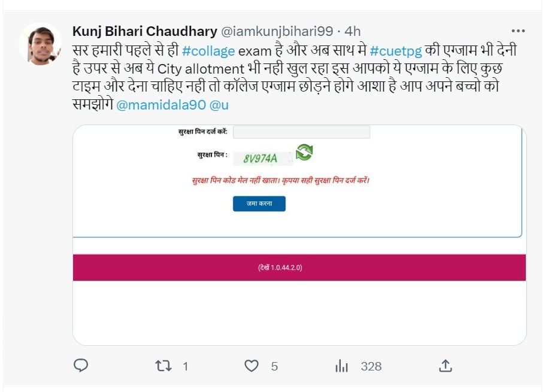
Task: Click the magenta version footer bar
Action: [x=299, y=268]
